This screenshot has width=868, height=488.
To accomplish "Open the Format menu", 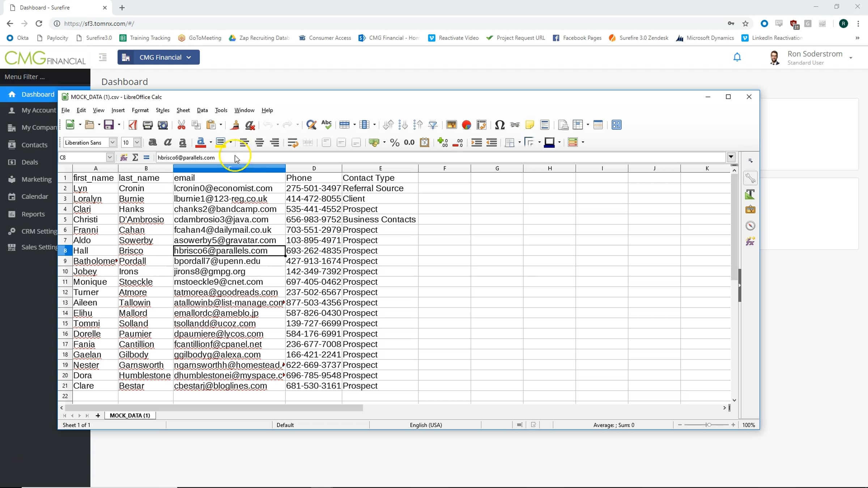I will click(x=140, y=110).
